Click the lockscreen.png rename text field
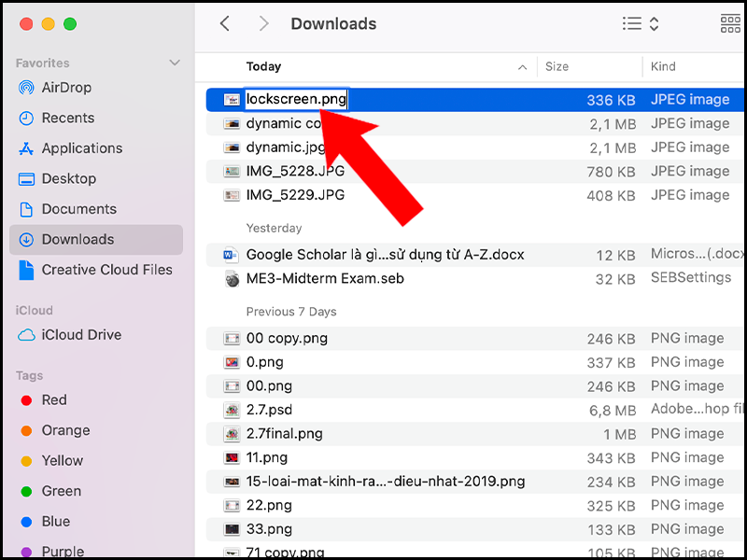 (x=295, y=99)
